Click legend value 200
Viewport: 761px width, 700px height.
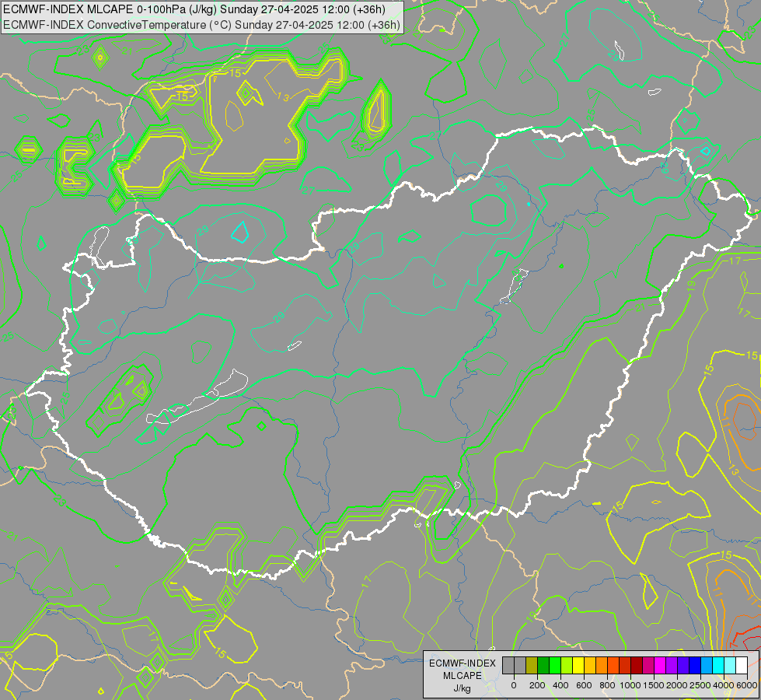coord(537,685)
